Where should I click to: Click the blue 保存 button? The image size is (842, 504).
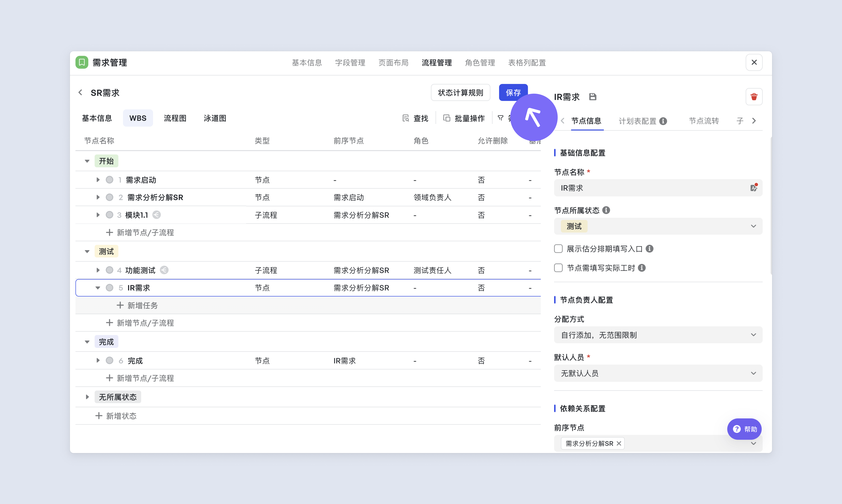point(513,92)
